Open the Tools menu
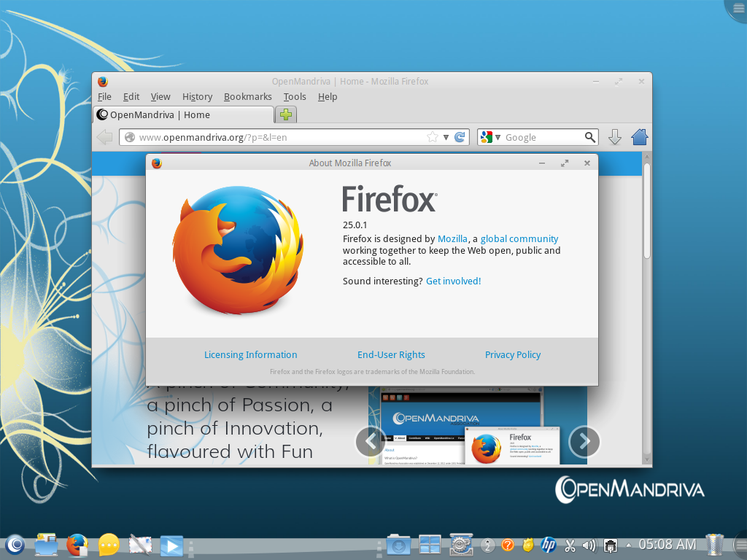This screenshot has width=747, height=560. tap(295, 97)
